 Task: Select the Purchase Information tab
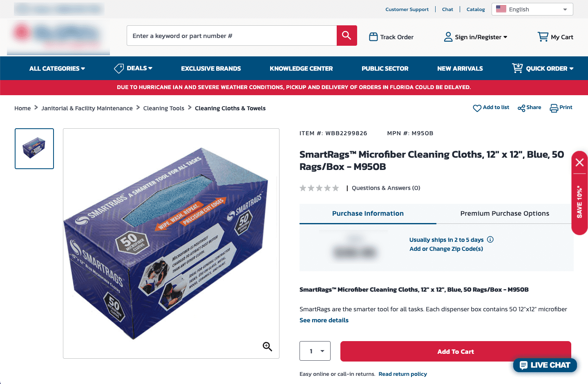[x=368, y=213]
